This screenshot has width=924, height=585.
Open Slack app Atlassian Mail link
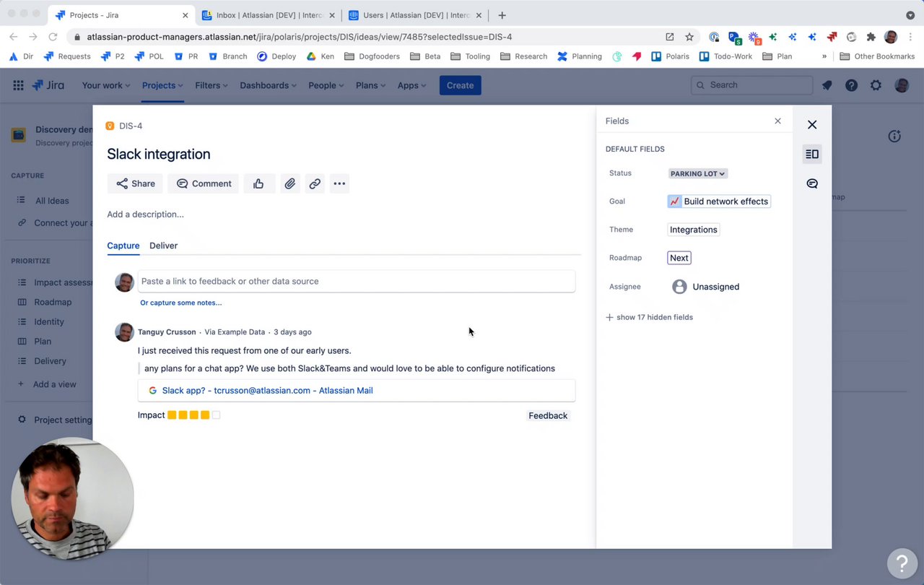click(267, 390)
